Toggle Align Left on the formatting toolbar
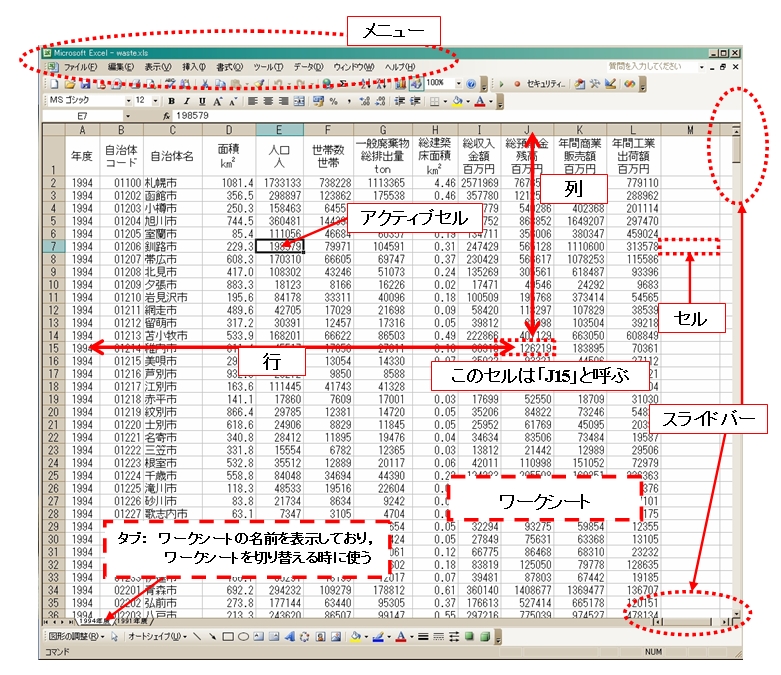 coord(253,101)
